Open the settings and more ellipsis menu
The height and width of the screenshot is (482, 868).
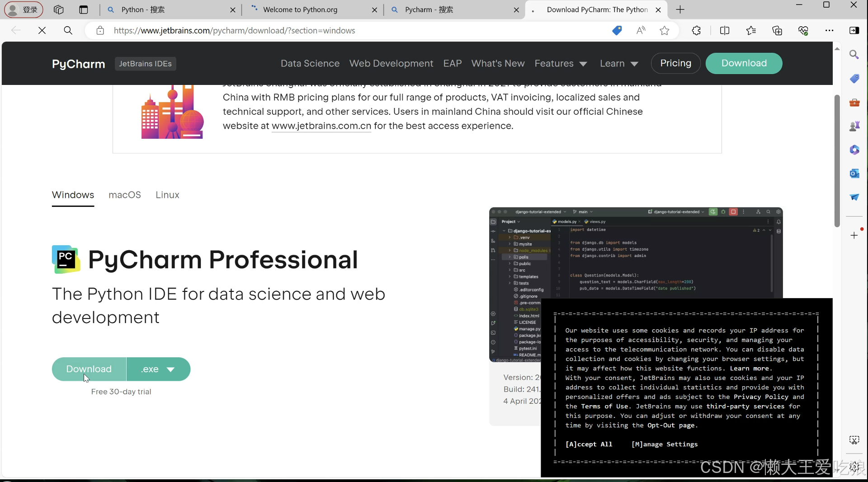pos(829,30)
